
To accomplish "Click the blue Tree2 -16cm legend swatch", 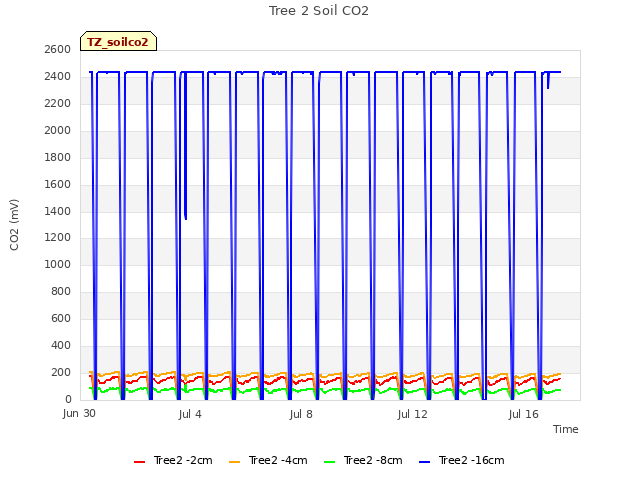I will 424,462.
